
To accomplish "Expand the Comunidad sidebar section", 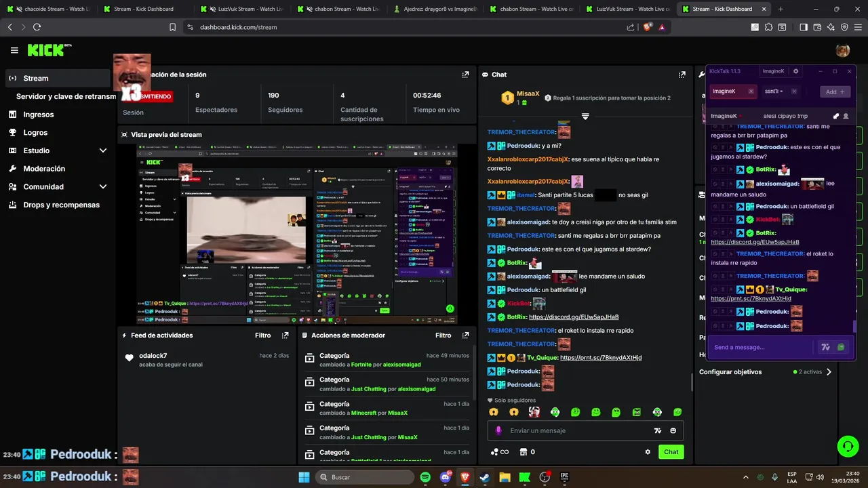I will point(103,186).
